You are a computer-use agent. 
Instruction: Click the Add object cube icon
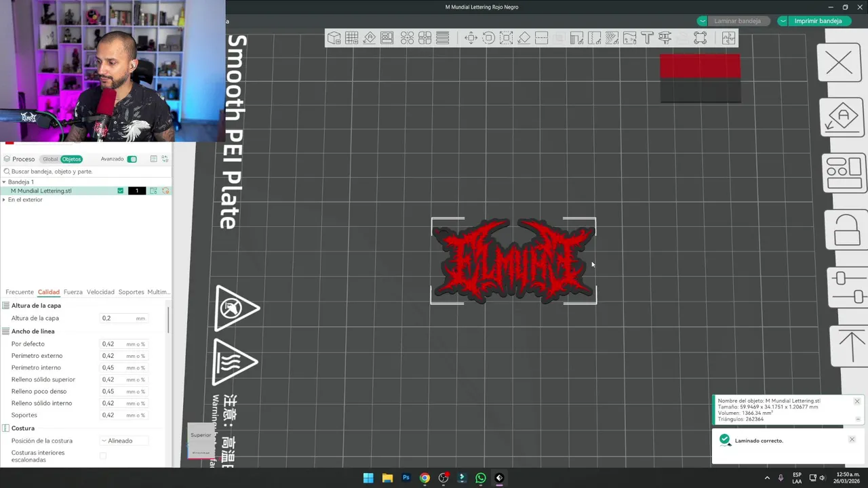coord(334,39)
